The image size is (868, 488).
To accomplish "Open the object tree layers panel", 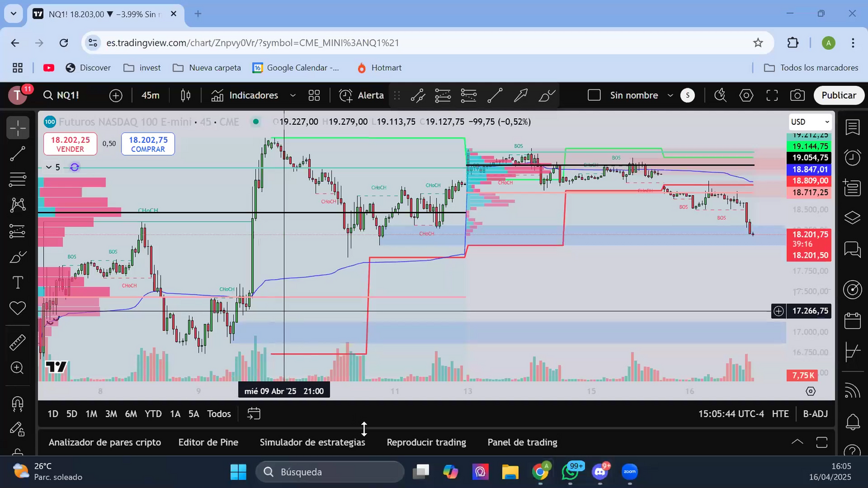I will pyautogui.click(x=852, y=217).
